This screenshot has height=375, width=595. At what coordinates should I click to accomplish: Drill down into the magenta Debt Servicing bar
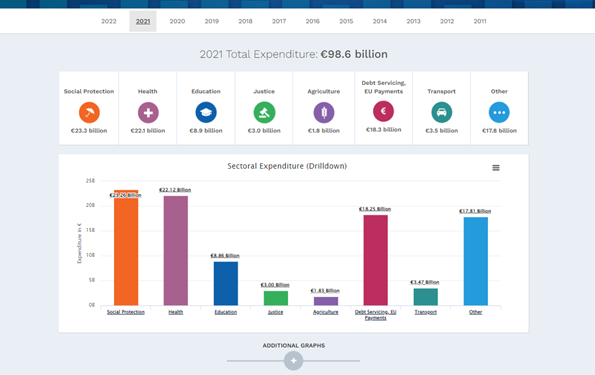pyautogui.click(x=376, y=260)
